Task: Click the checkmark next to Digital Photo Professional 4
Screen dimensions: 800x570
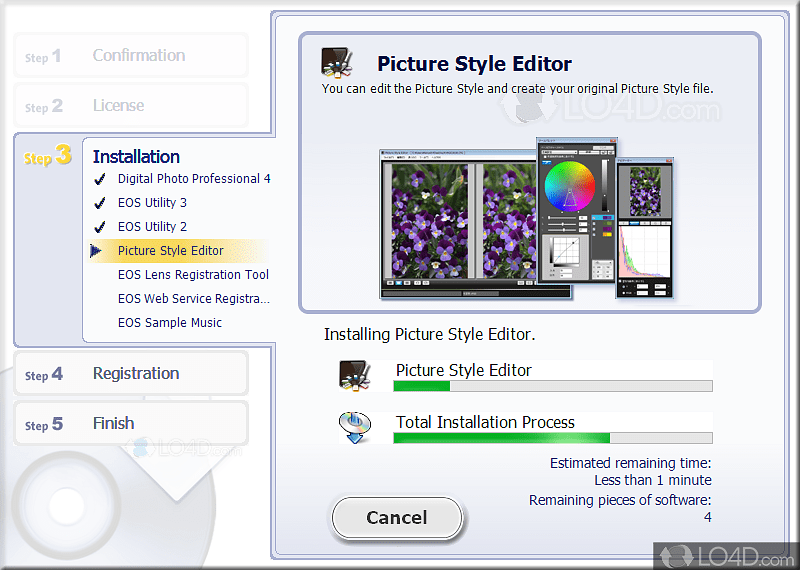Action: (100, 179)
